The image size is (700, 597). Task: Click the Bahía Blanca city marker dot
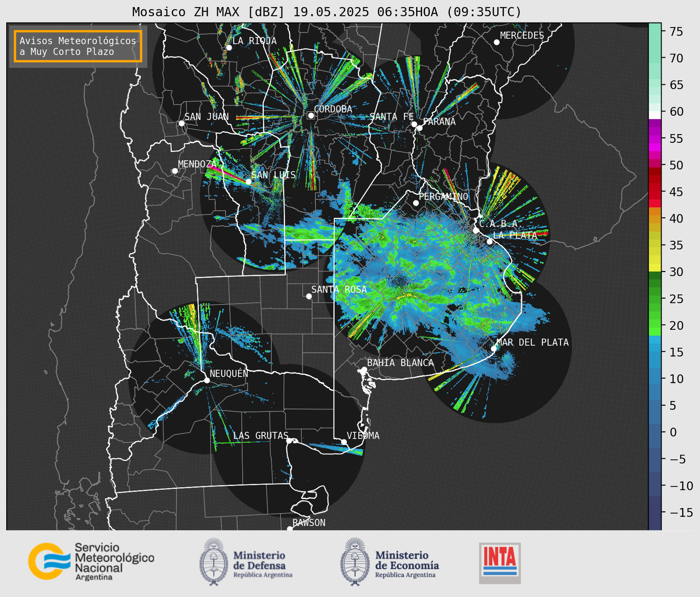[x=364, y=369]
